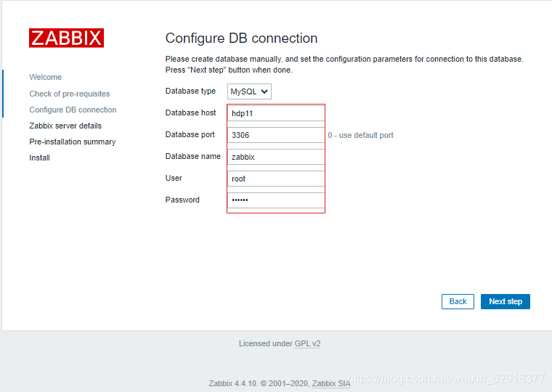Click the 'Please create database manually' instruction text

344,65
